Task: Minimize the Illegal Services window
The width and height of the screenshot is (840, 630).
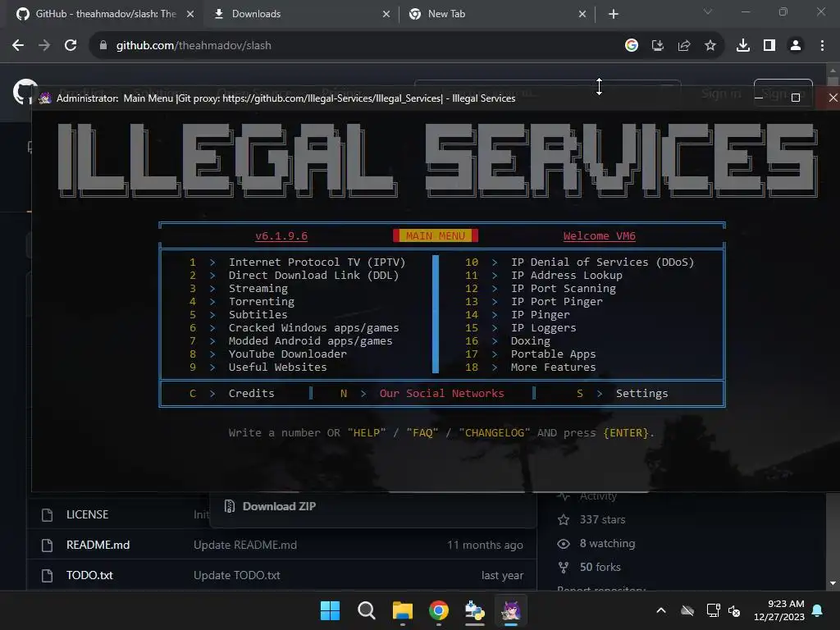Action: pyautogui.click(x=759, y=98)
